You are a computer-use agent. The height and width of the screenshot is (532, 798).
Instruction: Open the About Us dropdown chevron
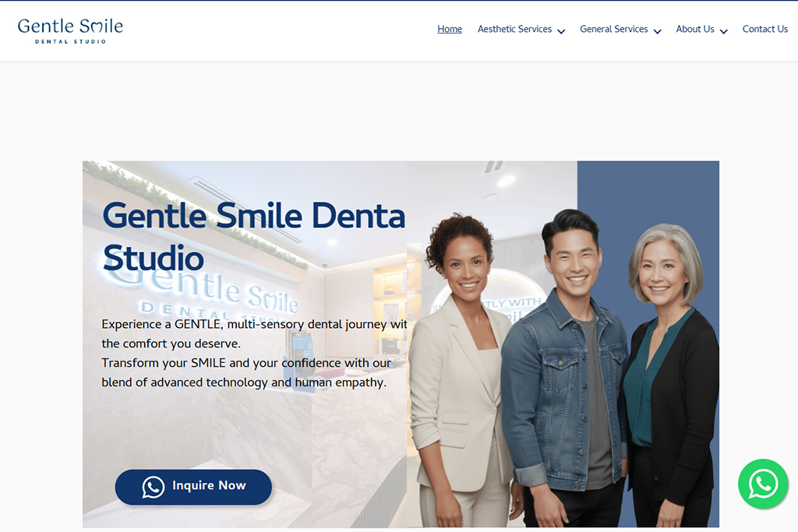tap(724, 31)
